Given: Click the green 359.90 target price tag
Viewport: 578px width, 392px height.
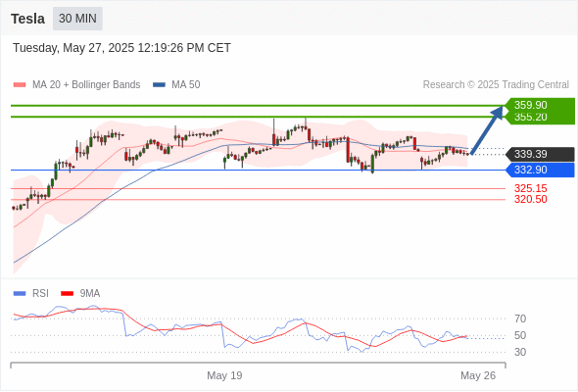Looking at the screenshot, I should pyautogui.click(x=541, y=105).
